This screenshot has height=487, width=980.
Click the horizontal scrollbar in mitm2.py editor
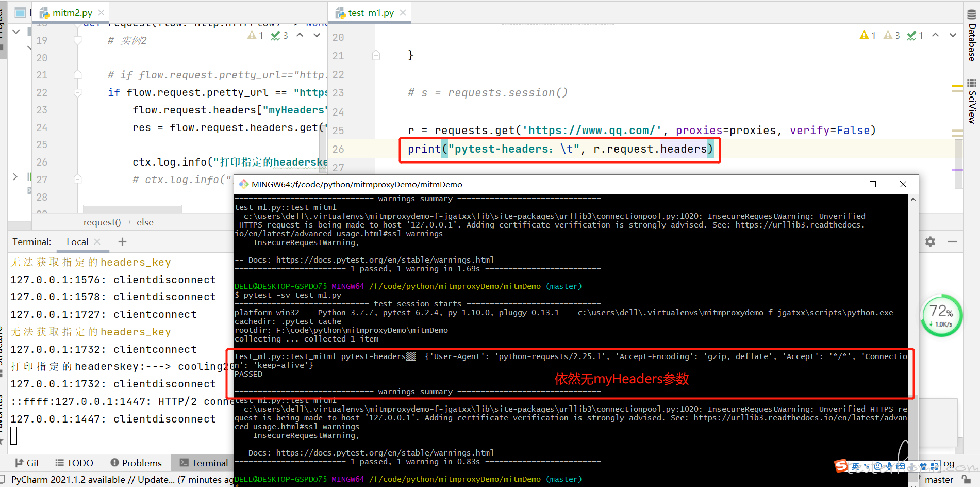132,209
